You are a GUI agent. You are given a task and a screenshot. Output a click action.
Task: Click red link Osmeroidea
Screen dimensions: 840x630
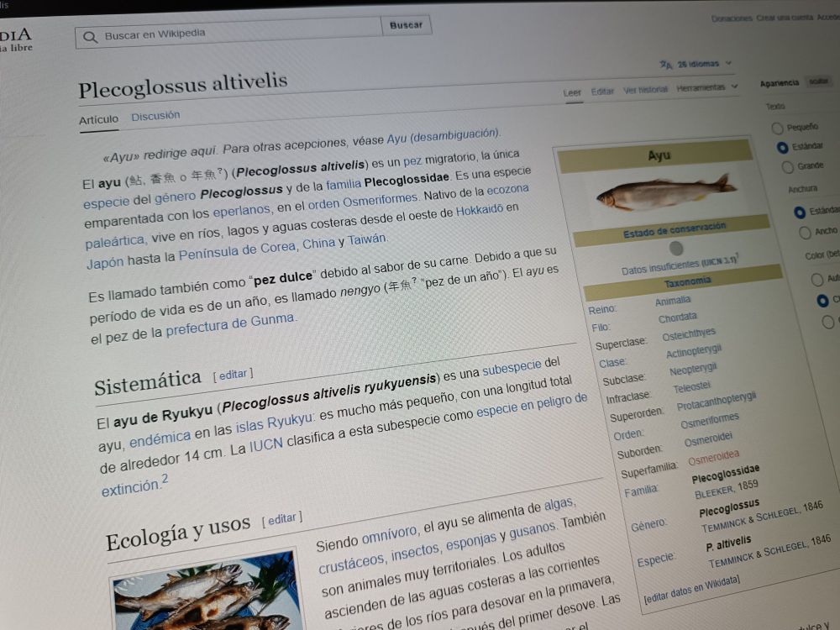click(x=713, y=459)
